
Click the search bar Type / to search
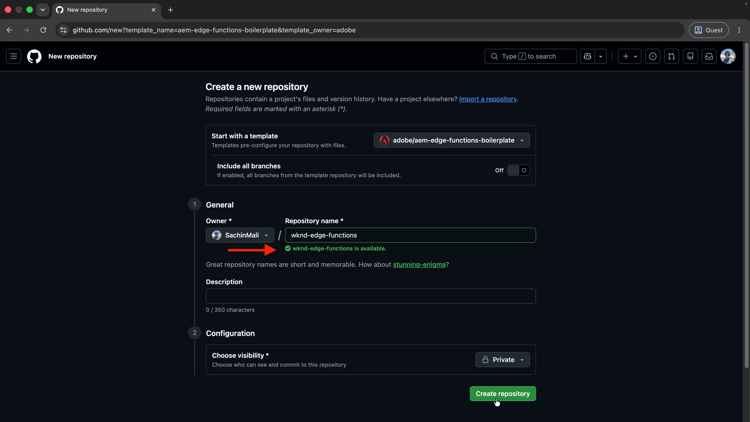click(x=530, y=56)
